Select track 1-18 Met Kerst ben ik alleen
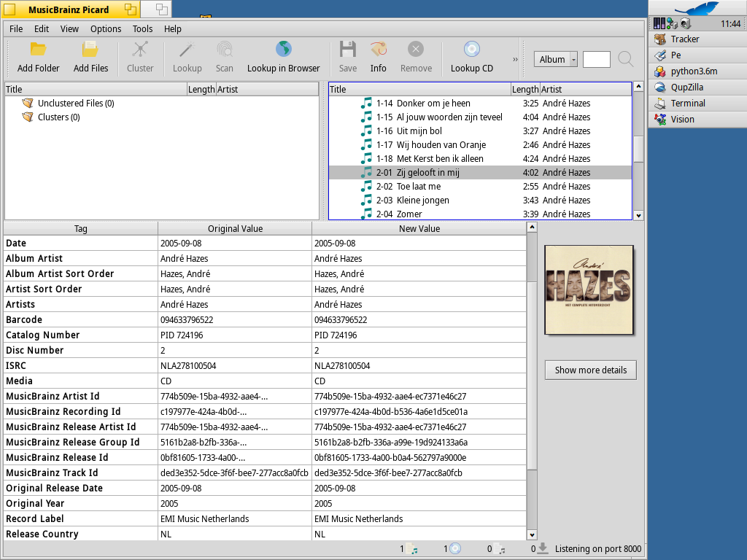 click(x=480, y=158)
